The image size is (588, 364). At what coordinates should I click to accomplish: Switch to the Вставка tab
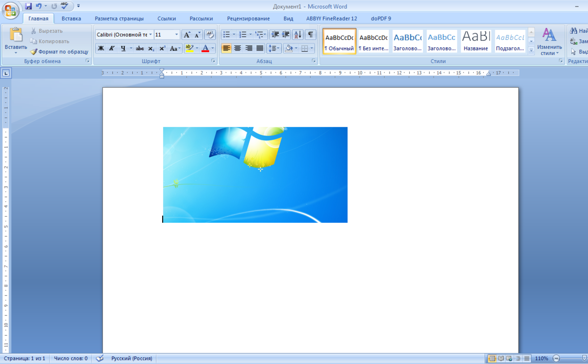pos(72,19)
